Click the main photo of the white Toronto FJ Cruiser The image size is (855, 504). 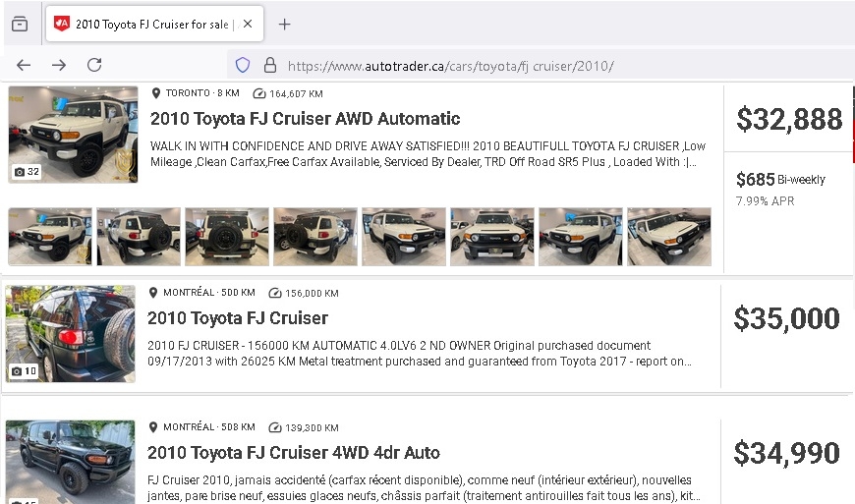tap(73, 134)
